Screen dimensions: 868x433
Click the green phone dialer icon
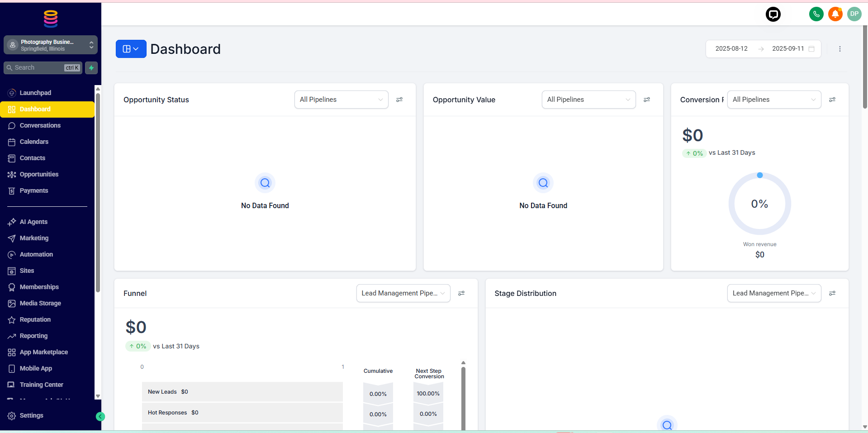[x=816, y=14]
